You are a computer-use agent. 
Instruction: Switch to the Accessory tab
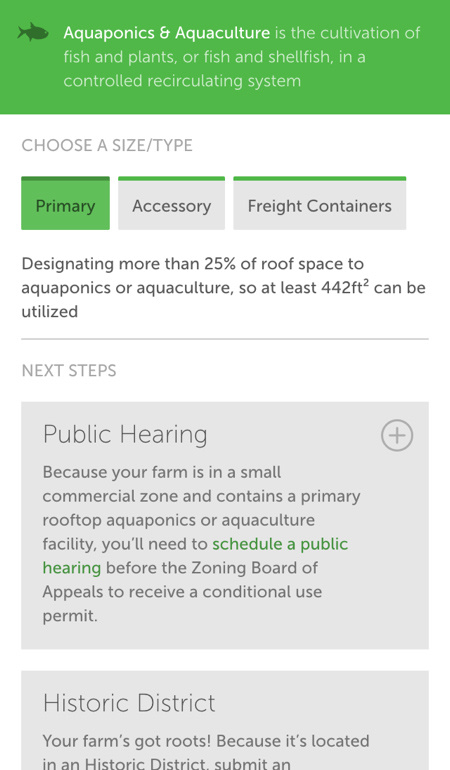[x=171, y=203]
